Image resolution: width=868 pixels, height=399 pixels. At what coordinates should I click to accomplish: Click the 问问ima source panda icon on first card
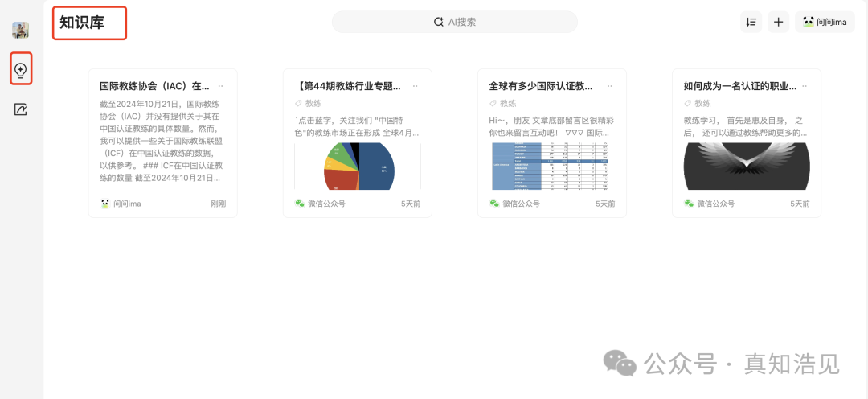point(104,204)
